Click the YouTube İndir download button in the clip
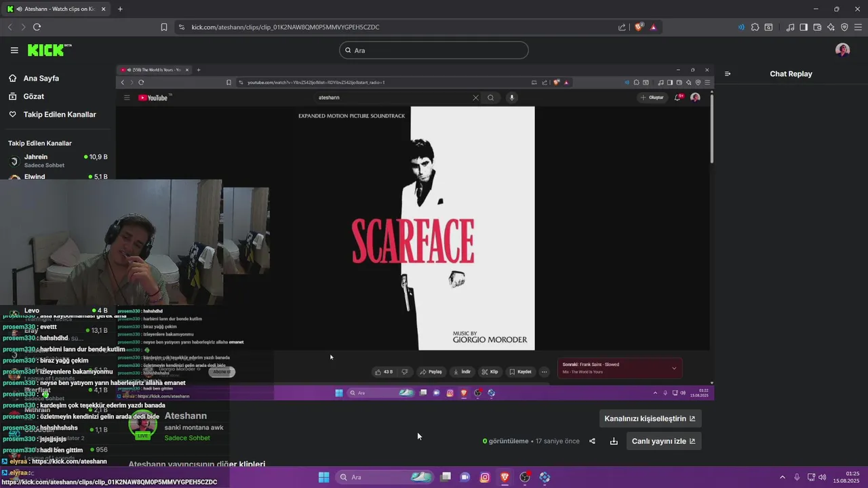 pos(462,371)
